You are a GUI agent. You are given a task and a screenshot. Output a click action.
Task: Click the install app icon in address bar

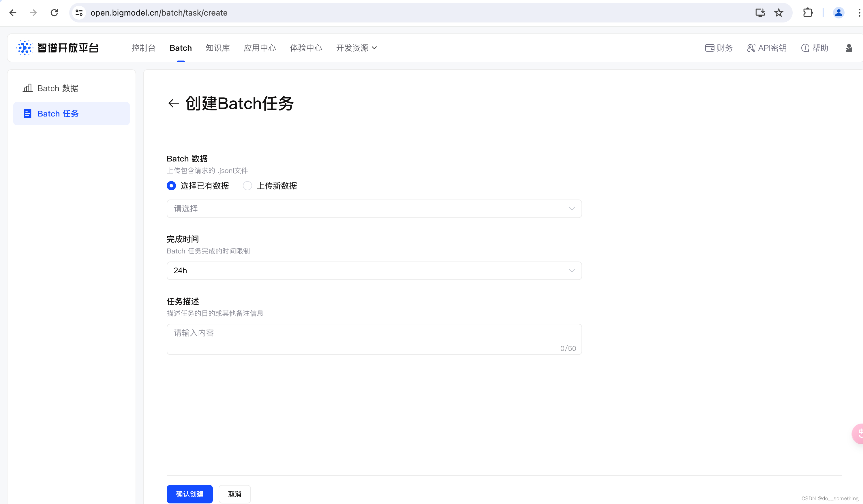(x=760, y=13)
